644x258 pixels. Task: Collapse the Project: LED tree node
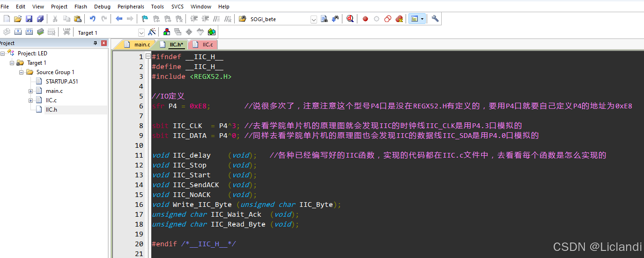[x=2, y=53]
